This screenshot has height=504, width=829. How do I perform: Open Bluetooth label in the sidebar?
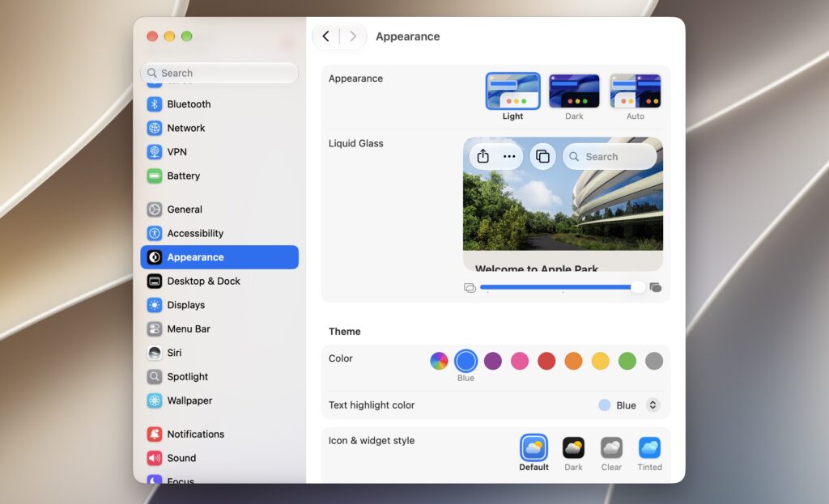(x=189, y=104)
